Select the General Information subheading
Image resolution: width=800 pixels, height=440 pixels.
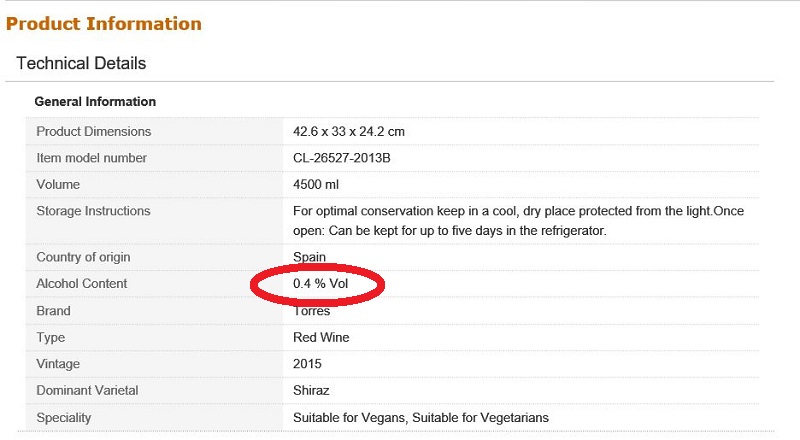point(95,102)
